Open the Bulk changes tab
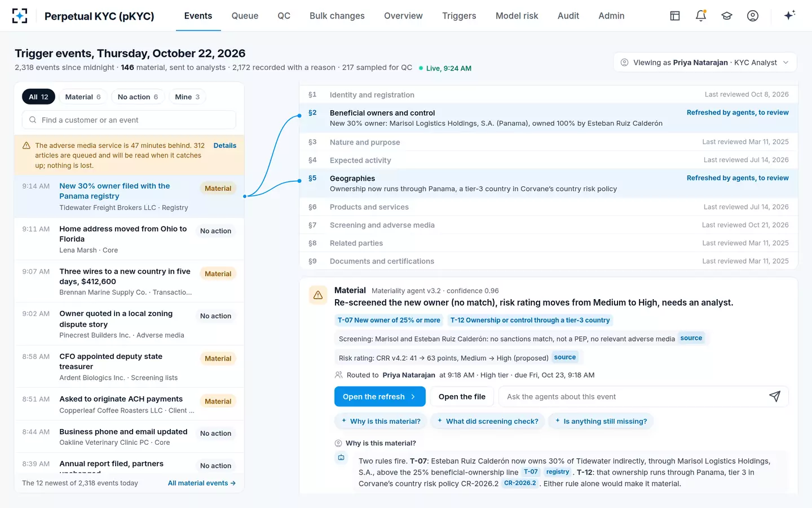Screen dimensions: 812x508 337,16
